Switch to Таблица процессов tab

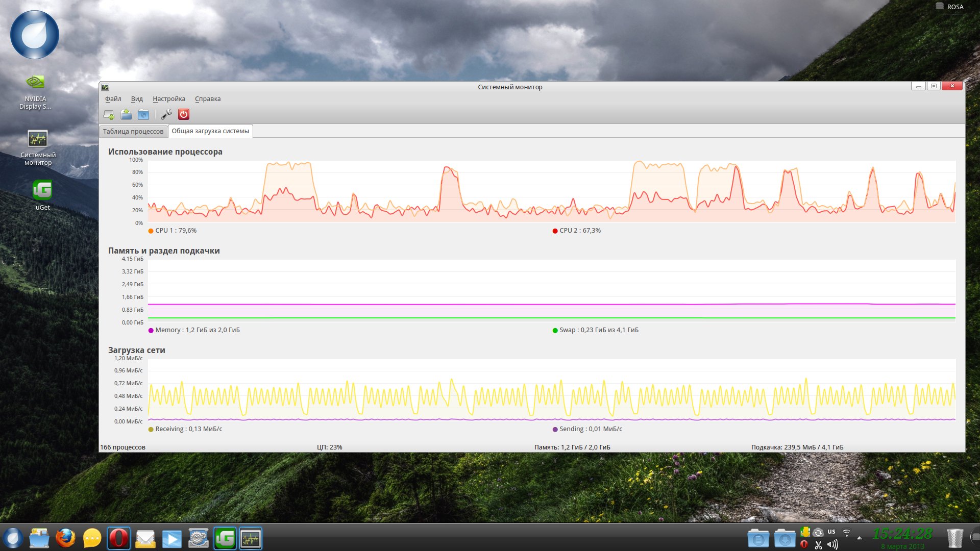coord(133,131)
